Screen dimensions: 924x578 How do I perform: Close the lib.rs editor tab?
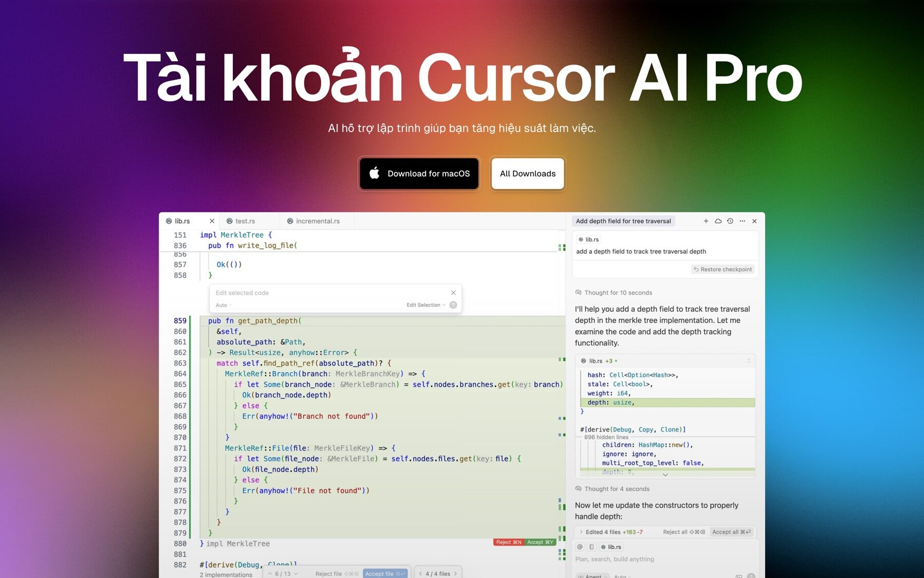click(212, 221)
